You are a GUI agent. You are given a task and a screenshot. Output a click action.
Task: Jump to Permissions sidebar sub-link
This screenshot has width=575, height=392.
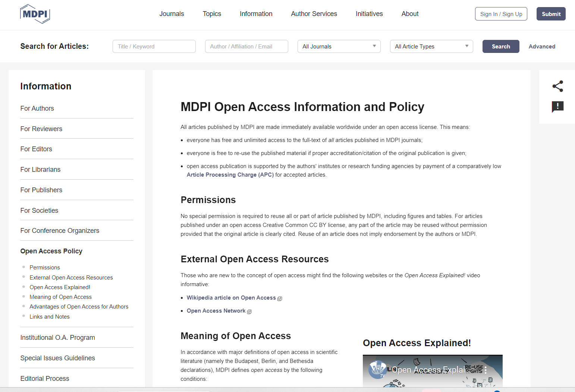tap(45, 268)
